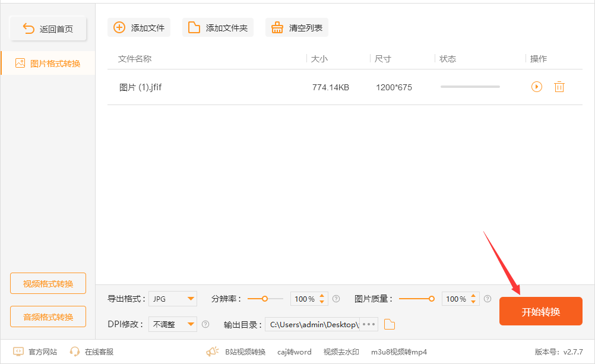Screen dimensions: 595x364
Task: Click the 尺寸 column header
Action: pos(382,58)
